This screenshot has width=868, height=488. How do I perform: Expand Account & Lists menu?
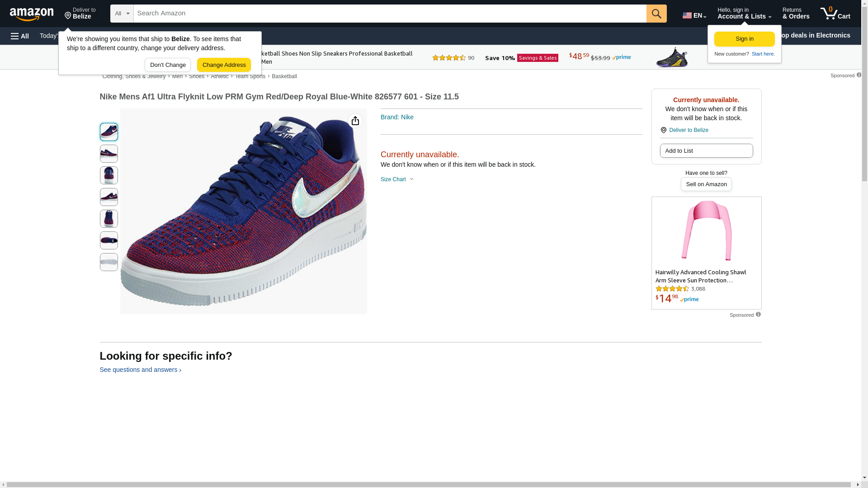coord(744,14)
